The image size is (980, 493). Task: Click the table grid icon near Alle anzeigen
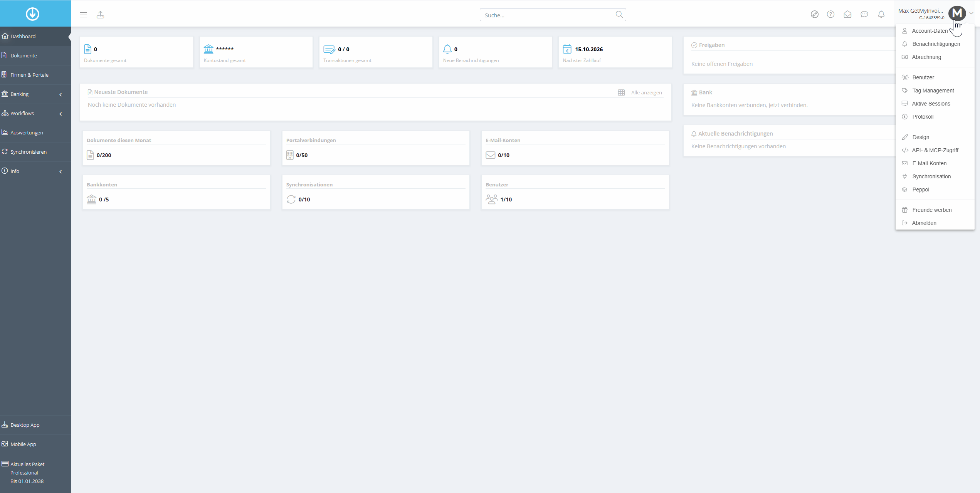tap(621, 92)
